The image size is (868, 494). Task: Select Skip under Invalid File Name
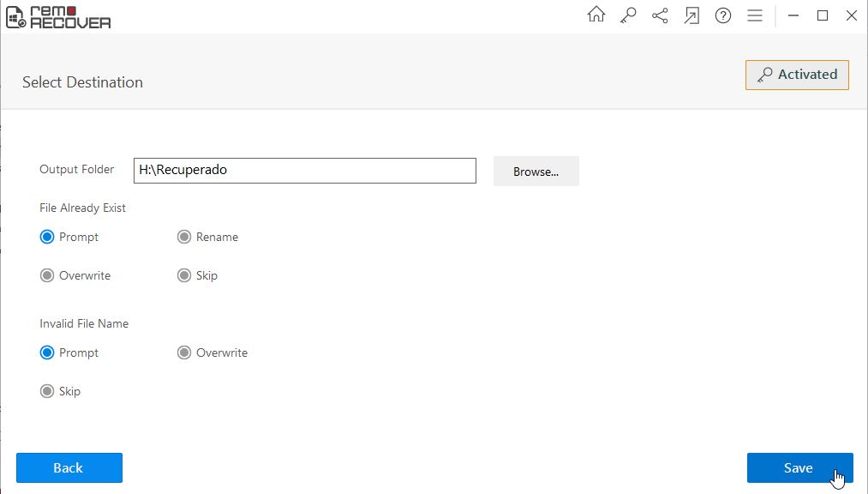pyautogui.click(x=47, y=391)
